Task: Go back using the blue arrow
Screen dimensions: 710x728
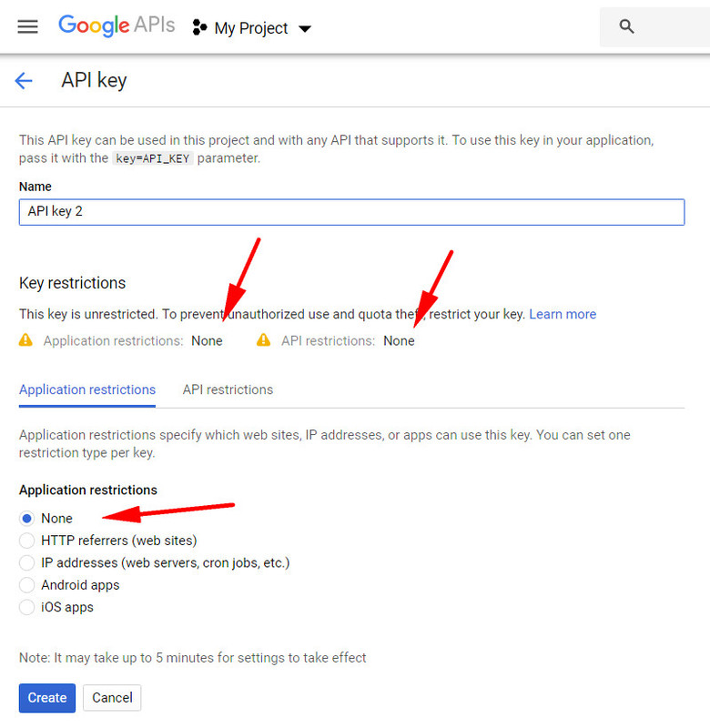Action: pyautogui.click(x=24, y=81)
